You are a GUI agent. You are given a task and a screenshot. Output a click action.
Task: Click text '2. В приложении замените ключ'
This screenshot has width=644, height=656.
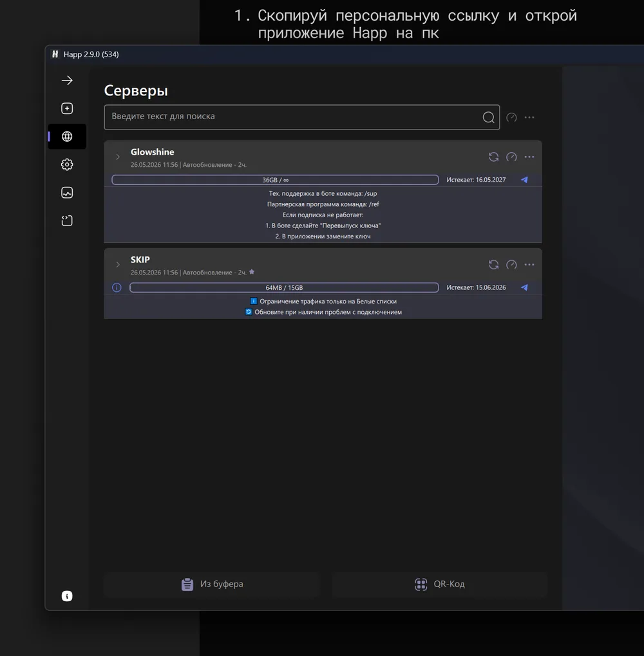(323, 236)
